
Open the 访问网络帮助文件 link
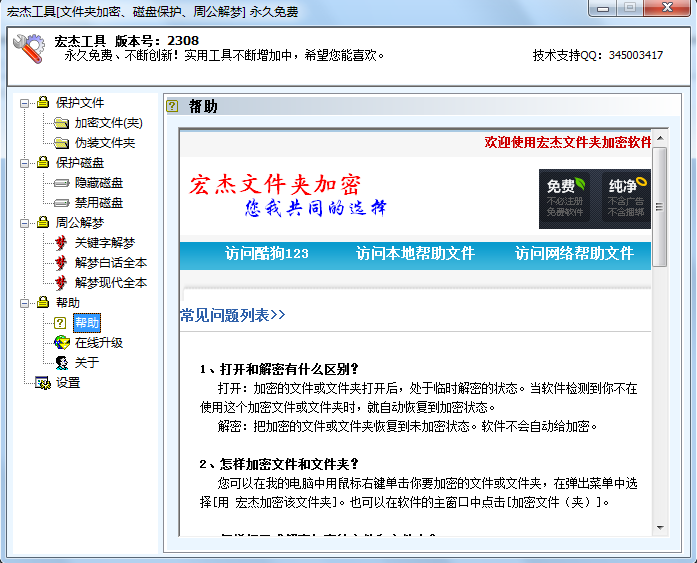pos(574,254)
